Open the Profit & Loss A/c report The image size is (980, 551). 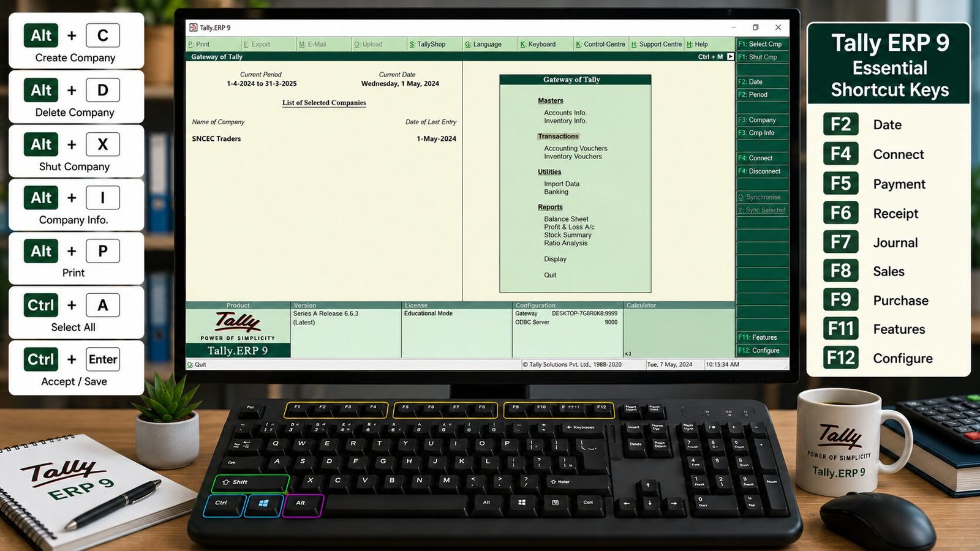point(569,227)
